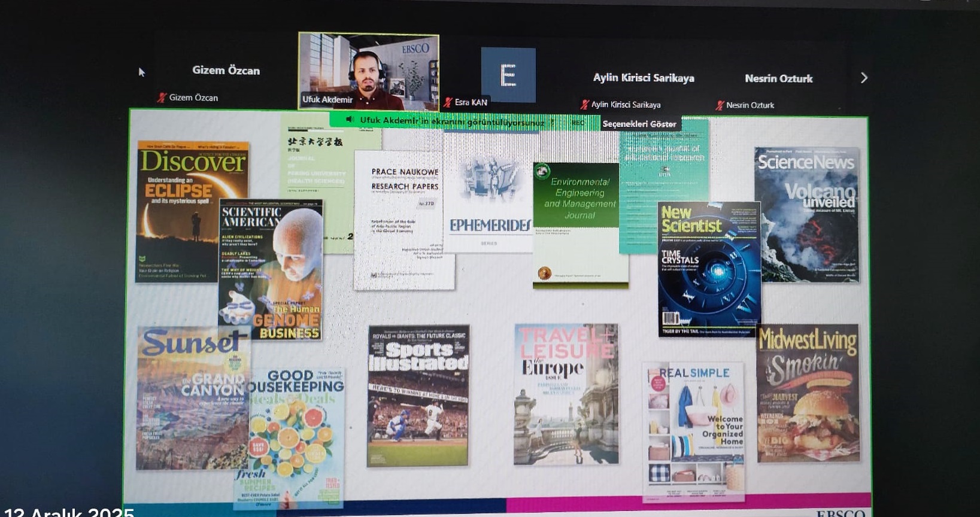980x517 pixels.
Task: Click Esra KAN's muted microphone icon
Action: [x=448, y=102]
